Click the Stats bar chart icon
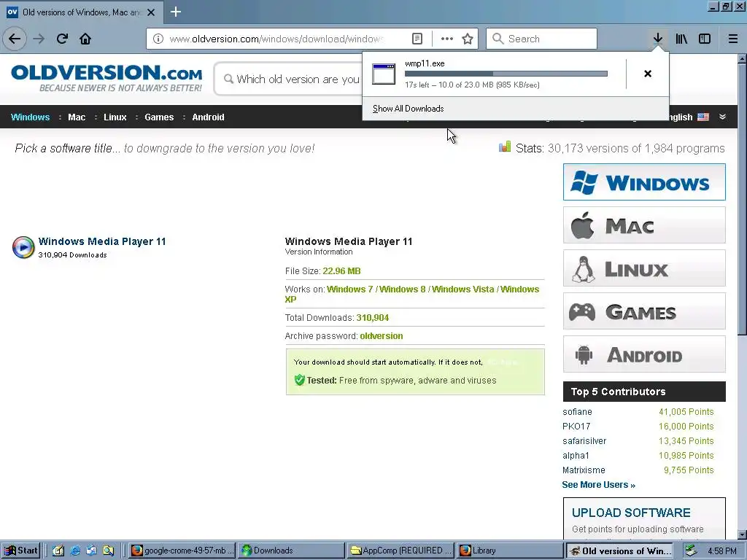 tap(505, 147)
